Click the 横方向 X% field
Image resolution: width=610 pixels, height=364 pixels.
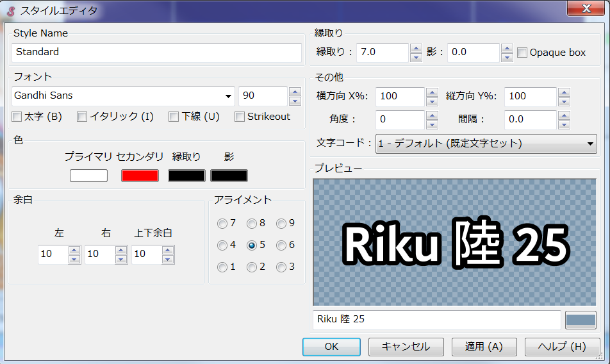coord(400,97)
